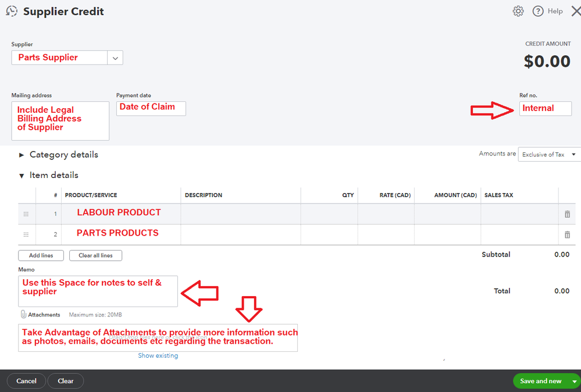This screenshot has height=392, width=581.
Task: Open the Supplier selection dropdown
Action: [115, 58]
